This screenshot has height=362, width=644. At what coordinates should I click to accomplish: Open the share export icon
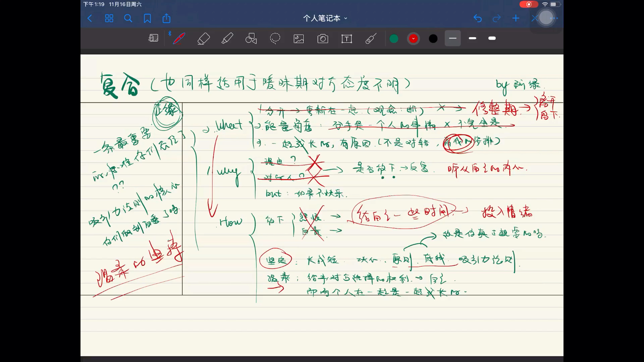pos(166,18)
